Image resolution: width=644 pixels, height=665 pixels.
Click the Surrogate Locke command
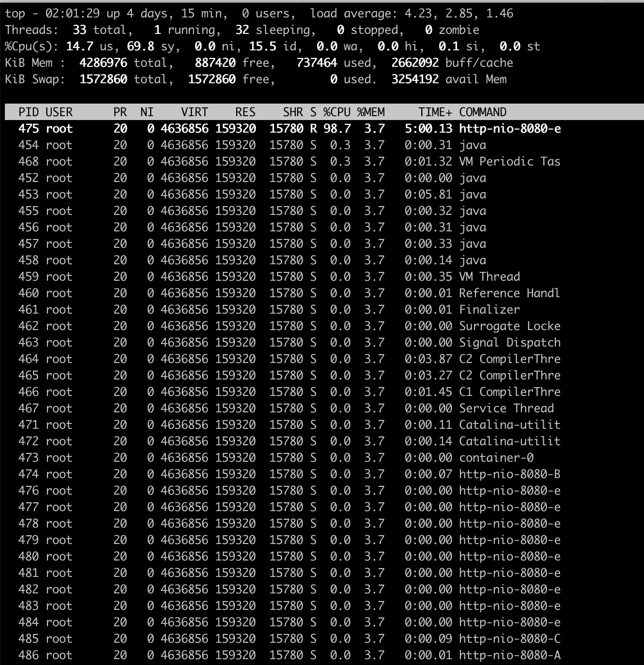pos(510,326)
